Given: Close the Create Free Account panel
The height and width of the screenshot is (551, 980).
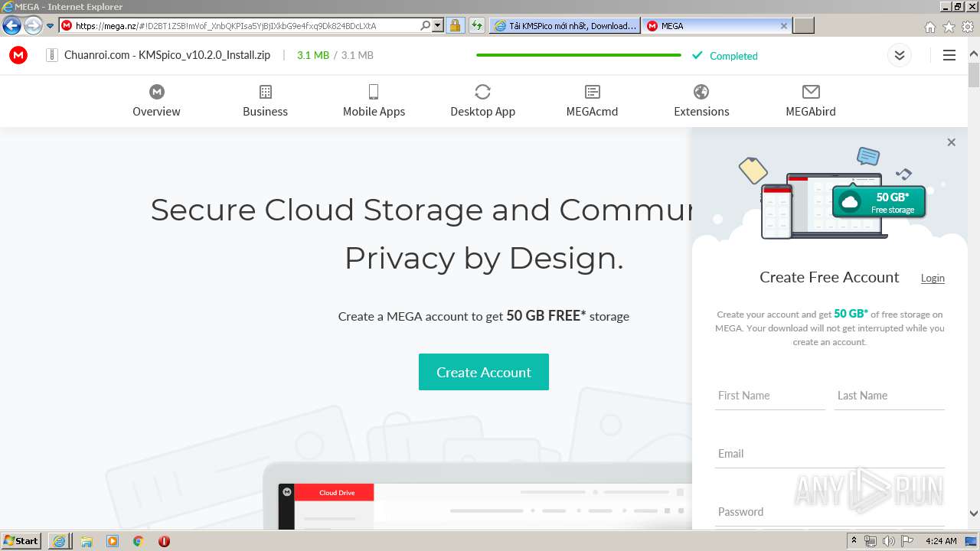Looking at the screenshot, I should click(951, 142).
